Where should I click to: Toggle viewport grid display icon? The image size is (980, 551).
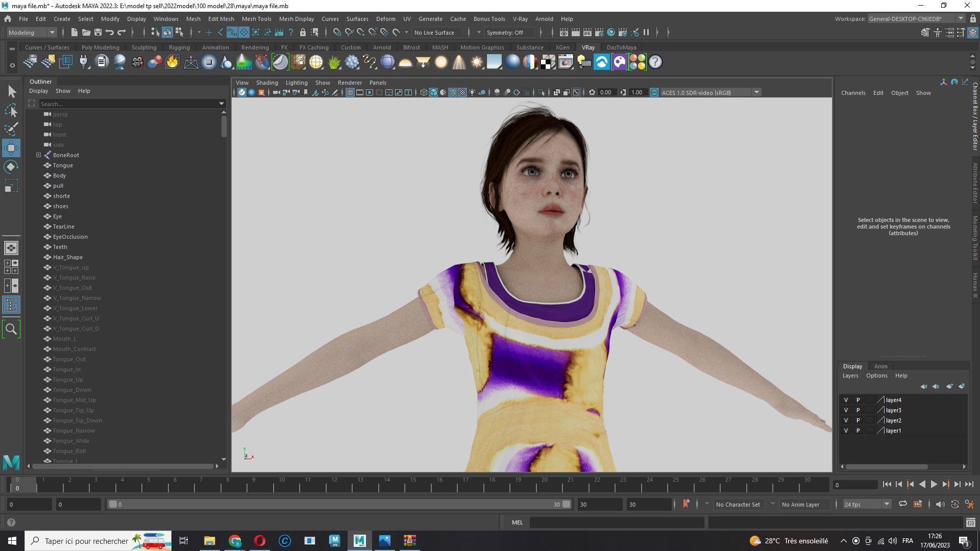[x=350, y=93]
